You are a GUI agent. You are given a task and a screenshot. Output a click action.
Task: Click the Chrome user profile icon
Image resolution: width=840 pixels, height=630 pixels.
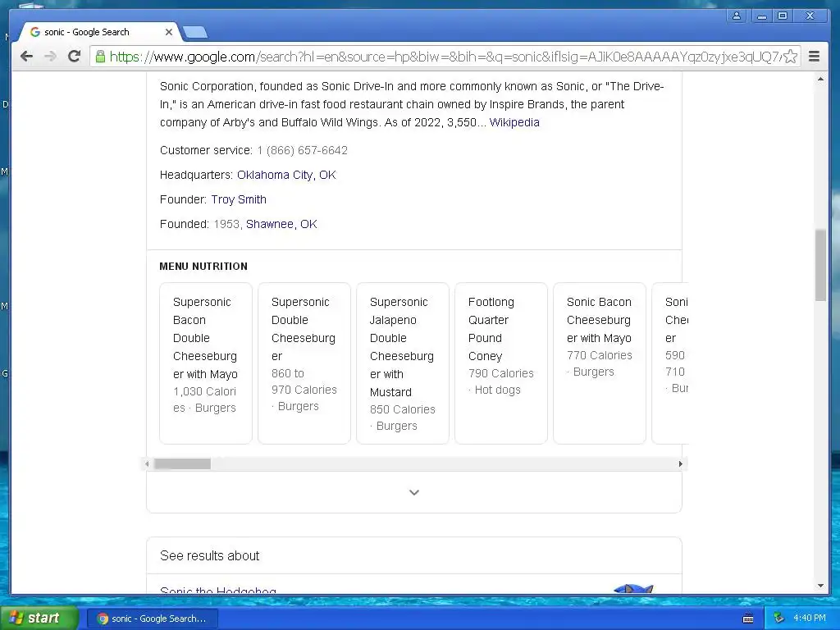click(737, 16)
